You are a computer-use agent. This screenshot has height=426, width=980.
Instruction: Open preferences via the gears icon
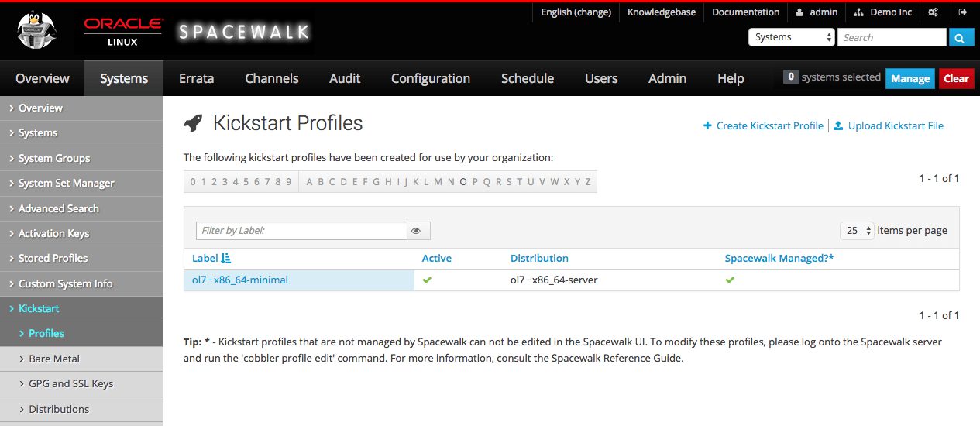tap(934, 12)
